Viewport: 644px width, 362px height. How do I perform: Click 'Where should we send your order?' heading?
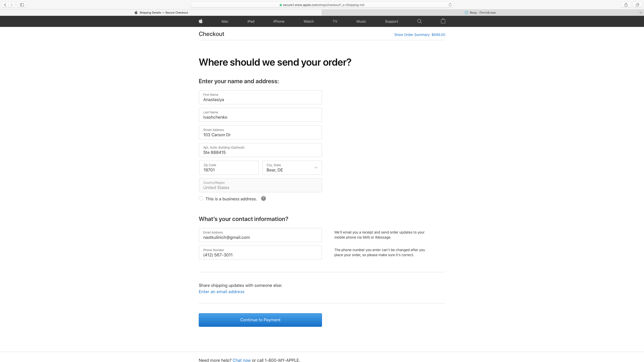coord(275,62)
